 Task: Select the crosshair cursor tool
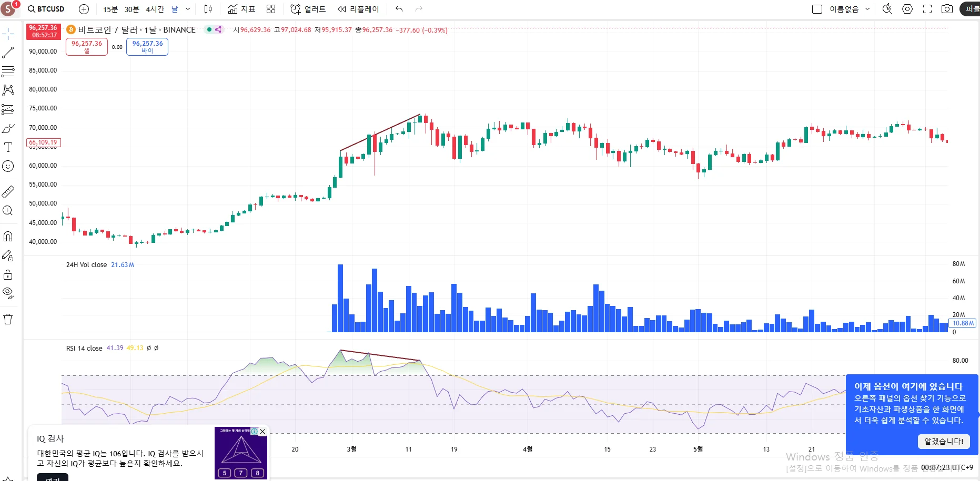click(x=8, y=34)
